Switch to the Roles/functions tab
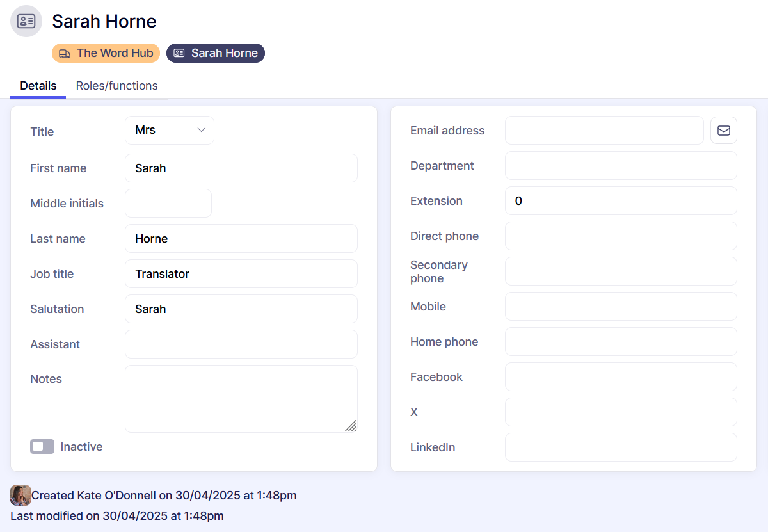 [x=116, y=86]
